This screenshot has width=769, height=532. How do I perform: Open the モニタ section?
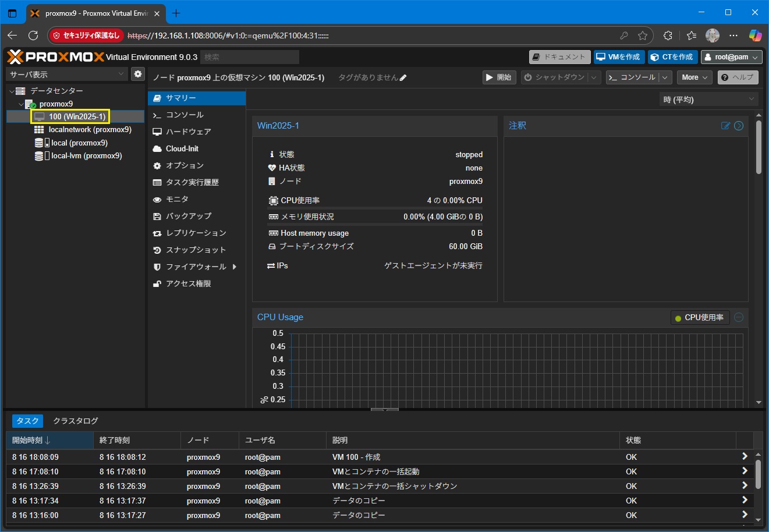[197, 199]
